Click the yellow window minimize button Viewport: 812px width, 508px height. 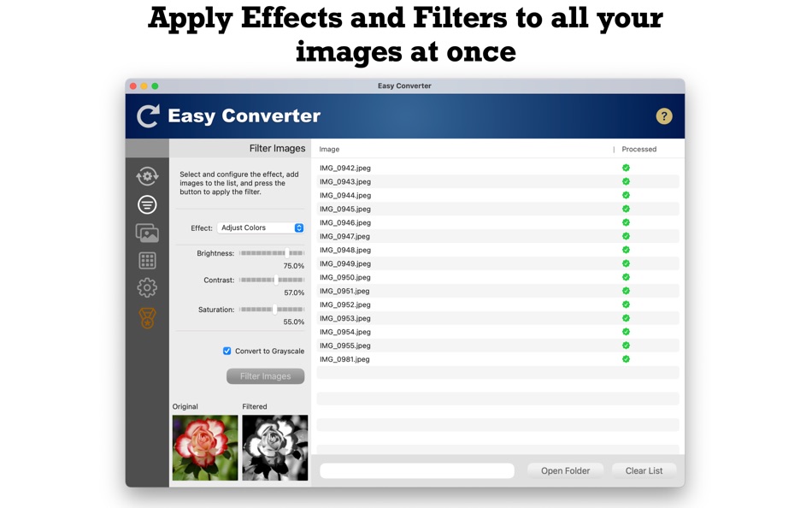click(x=144, y=86)
